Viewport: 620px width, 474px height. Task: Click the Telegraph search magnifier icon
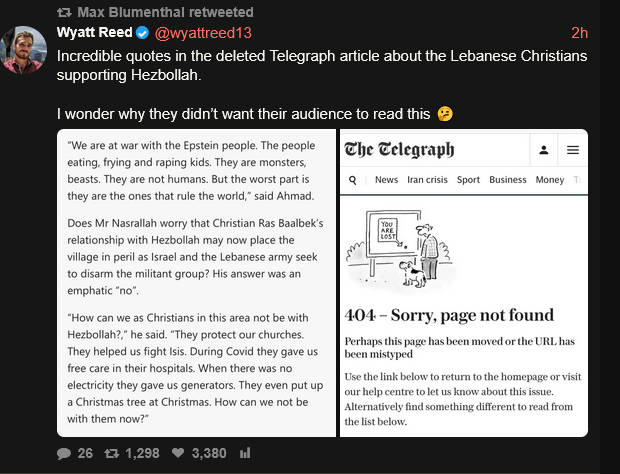click(353, 180)
